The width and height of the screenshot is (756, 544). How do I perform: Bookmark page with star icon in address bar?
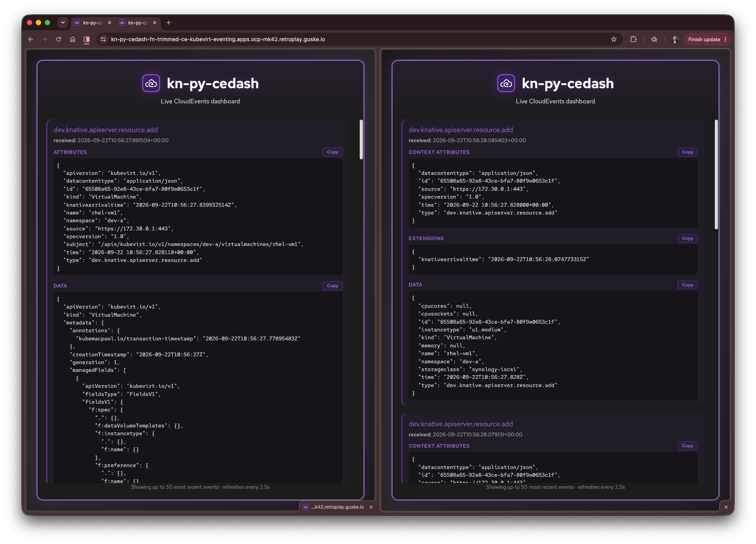click(614, 39)
